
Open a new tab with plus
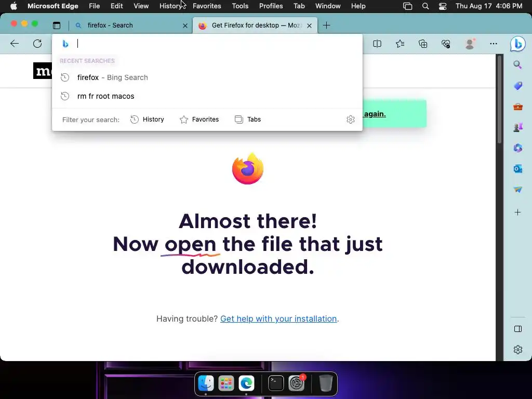click(x=326, y=25)
